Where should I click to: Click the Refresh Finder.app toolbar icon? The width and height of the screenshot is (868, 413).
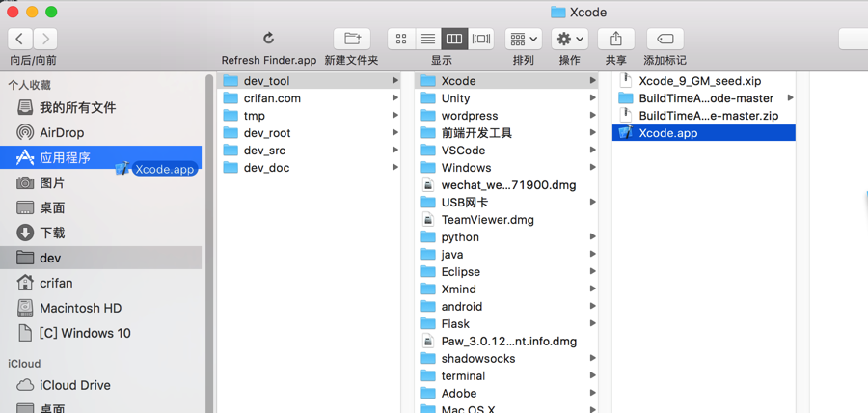[x=268, y=39]
